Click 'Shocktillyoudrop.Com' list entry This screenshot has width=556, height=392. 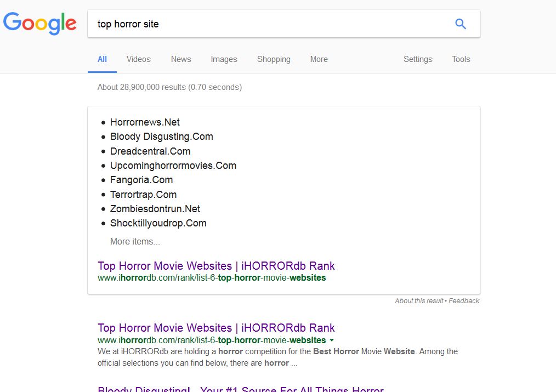[x=158, y=223]
